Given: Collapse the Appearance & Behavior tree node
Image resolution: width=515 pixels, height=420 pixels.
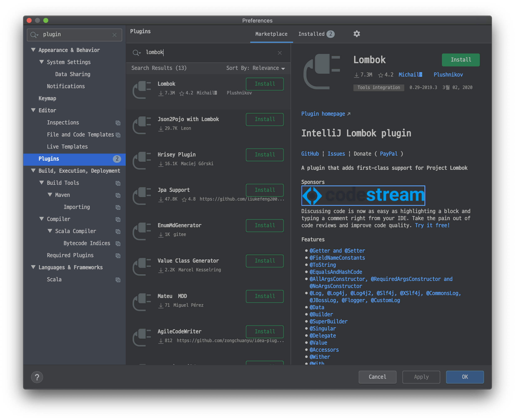Looking at the screenshot, I should (x=33, y=50).
